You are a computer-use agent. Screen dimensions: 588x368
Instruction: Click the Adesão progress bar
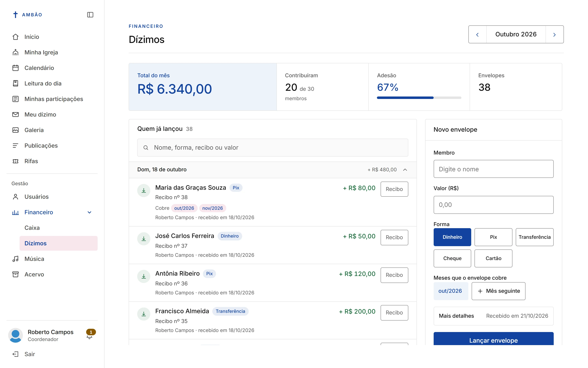click(x=419, y=98)
